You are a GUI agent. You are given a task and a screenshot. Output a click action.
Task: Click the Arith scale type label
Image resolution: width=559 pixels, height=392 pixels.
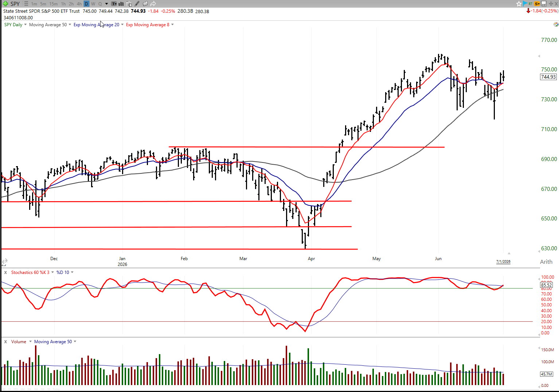[x=546, y=262]
